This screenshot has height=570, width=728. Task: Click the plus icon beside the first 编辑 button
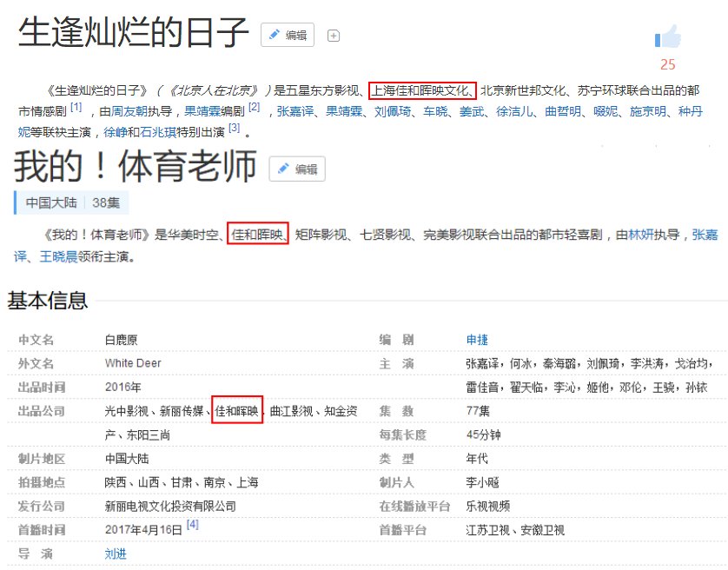coord(333,36)
